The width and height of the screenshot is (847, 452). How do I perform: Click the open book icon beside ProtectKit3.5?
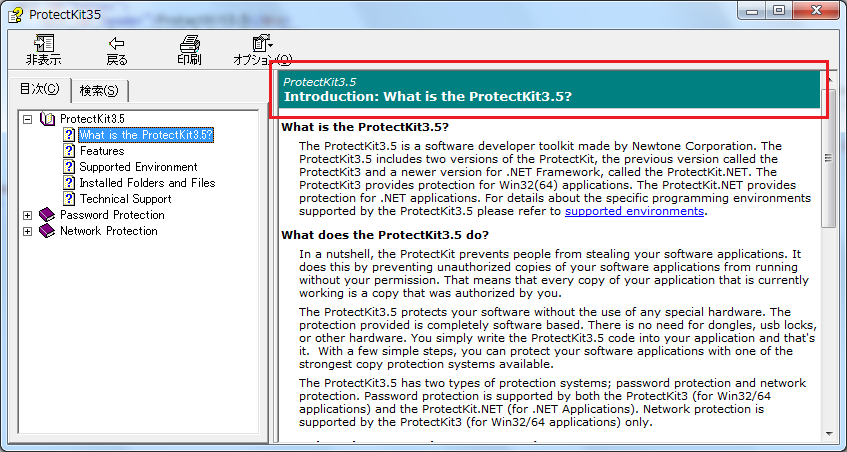click(48, 119)
